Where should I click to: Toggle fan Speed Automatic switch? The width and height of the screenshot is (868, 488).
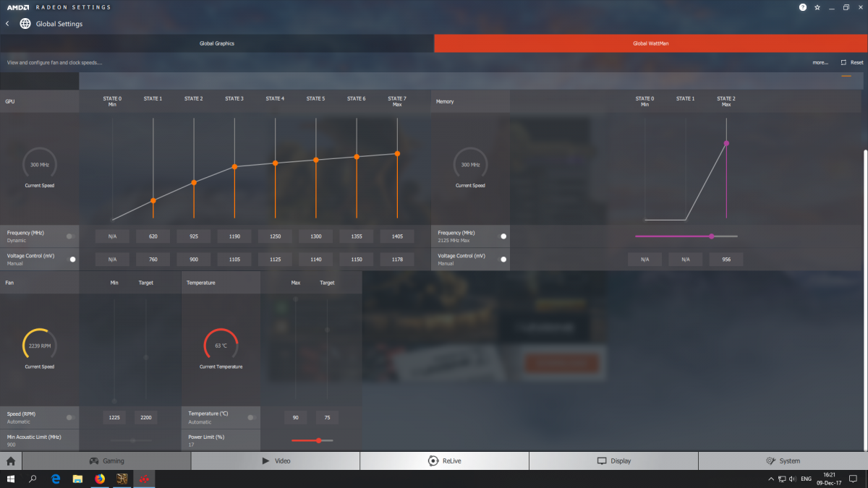(70, 417)
